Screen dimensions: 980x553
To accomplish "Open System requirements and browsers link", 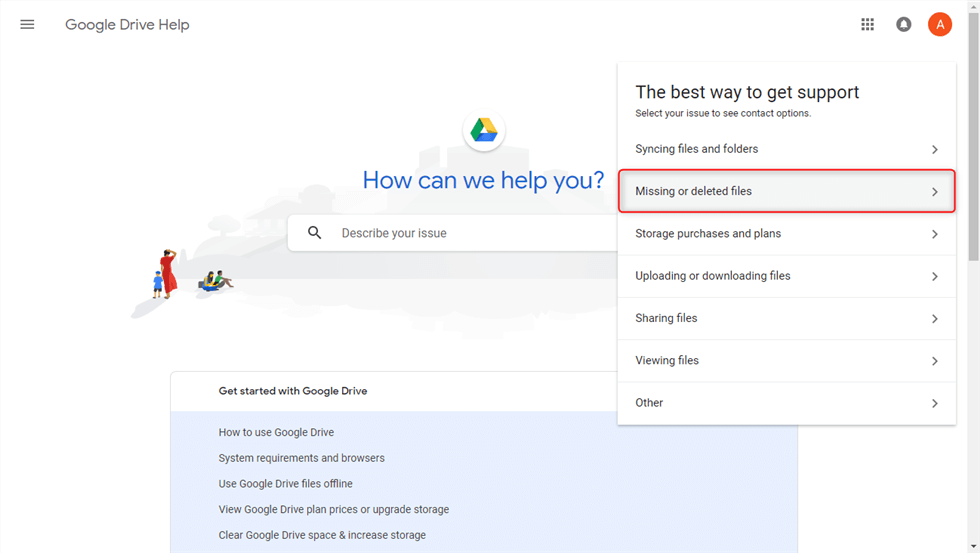I will pos(301,458).
